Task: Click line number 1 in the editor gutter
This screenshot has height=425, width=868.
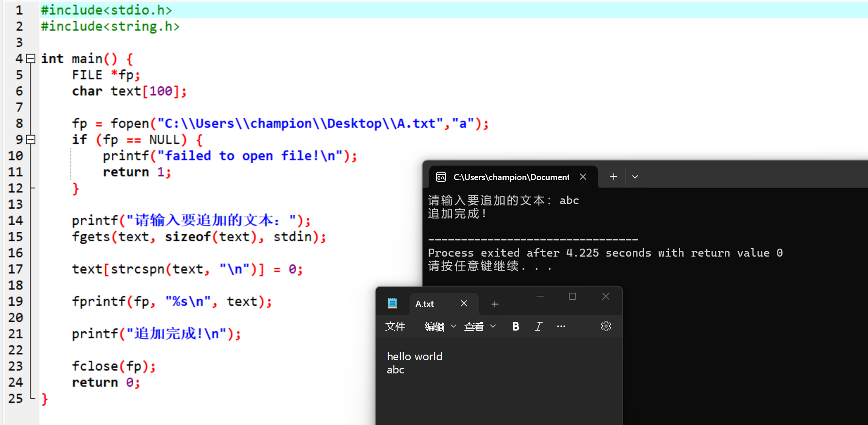Action: tap(19, 10)
